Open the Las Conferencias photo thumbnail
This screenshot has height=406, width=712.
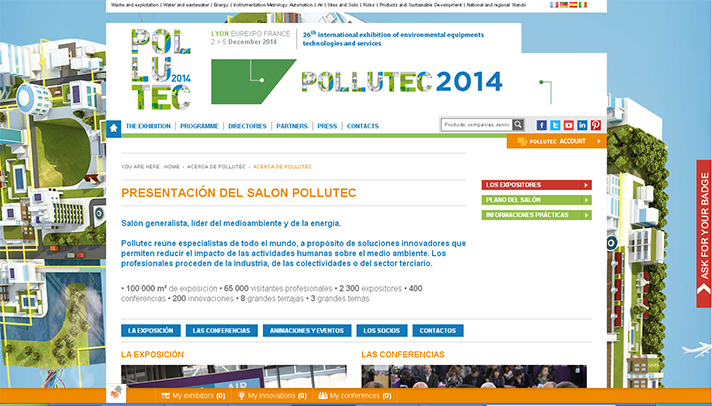point(474,376)
